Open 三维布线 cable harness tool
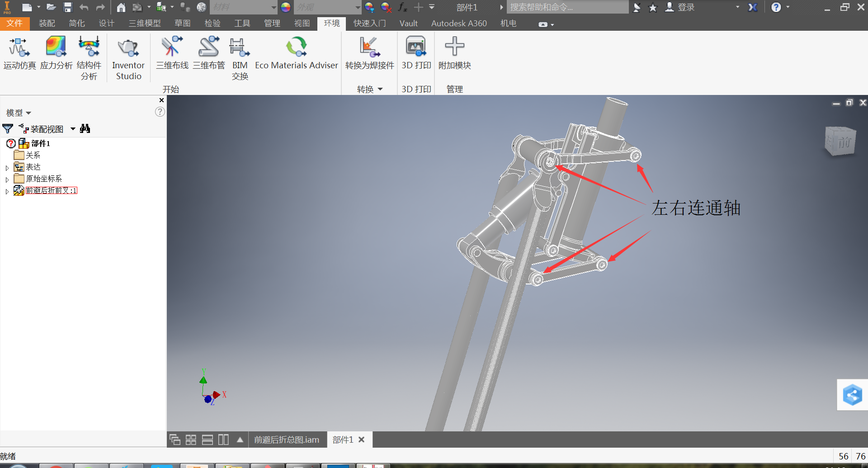 pos(172,53)
